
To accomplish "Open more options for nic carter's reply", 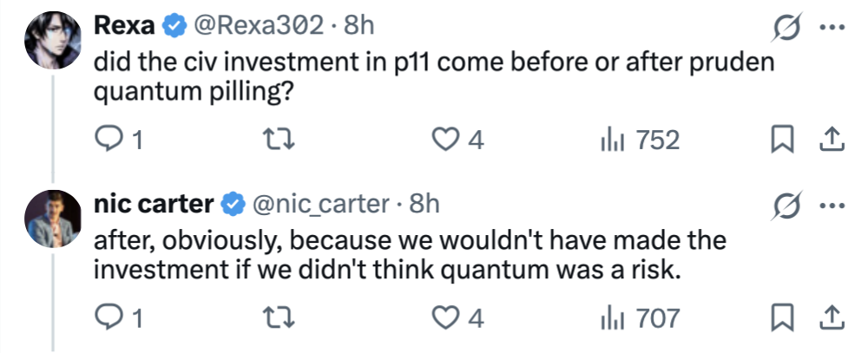I will click(x=832, y=206).
